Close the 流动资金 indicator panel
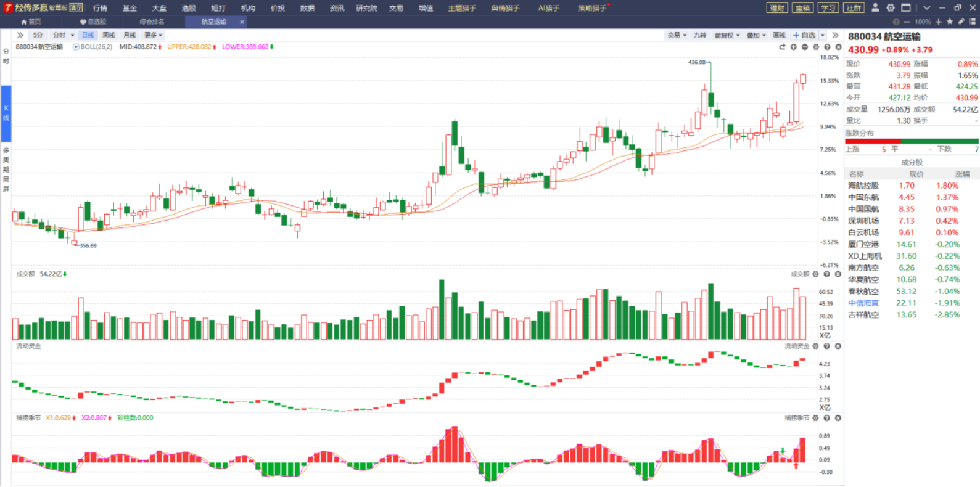 click(x=838, y=346)
